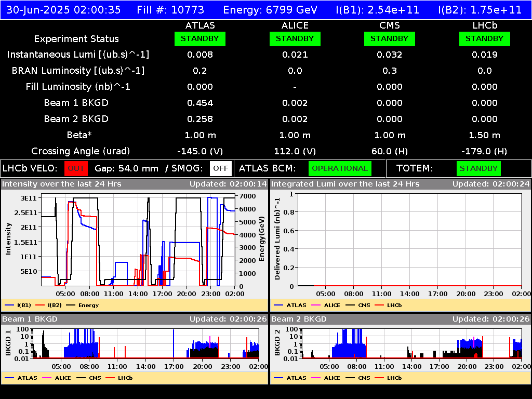The width and height of the screenshot is (532, 399).
Task: Click the ATLAS legend entry under Beam 1 BKGD chart
Action: [21, 378]
